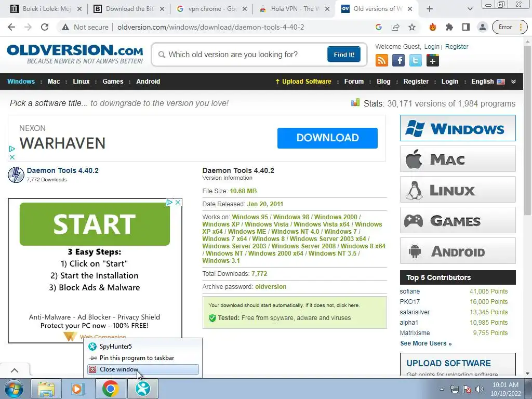
Task: Click the Find It! search button
Action: [344, 55]
